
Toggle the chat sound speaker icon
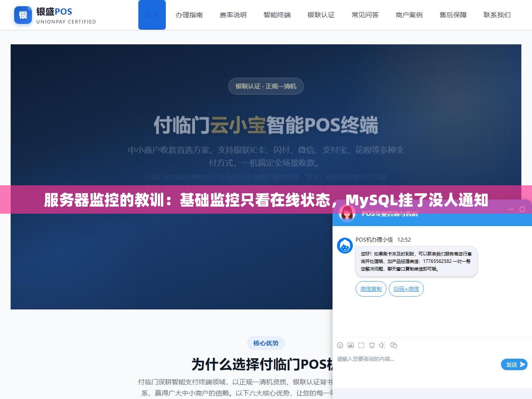point(383,345)
